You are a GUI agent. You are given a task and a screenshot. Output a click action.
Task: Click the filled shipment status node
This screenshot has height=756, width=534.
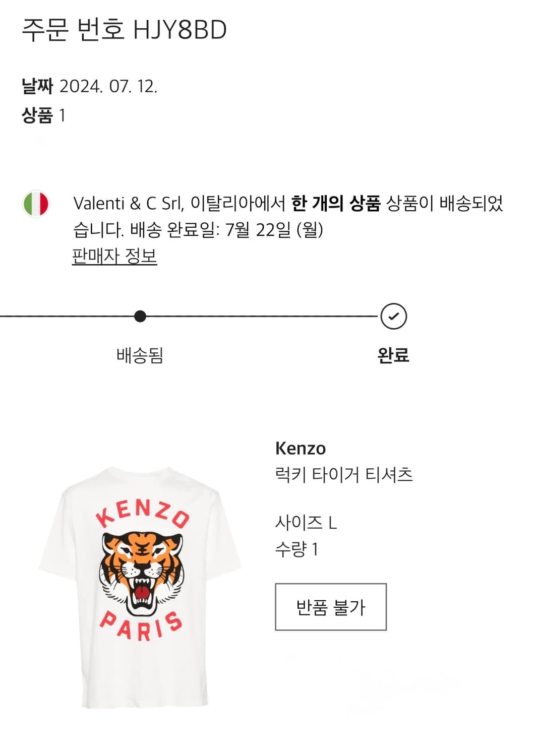pyautogui.click(x=140, y=316)
